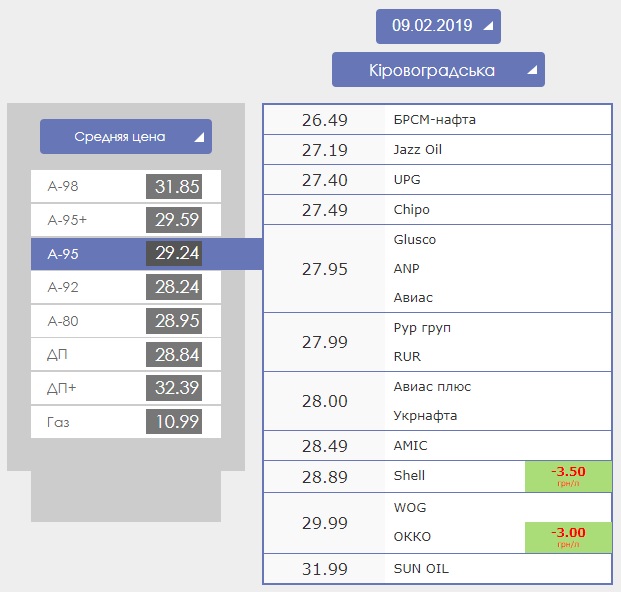Click the OKKO -3.00 грн/л discount badge
This screenshot has width=621, height=592.
click(568, 537)
